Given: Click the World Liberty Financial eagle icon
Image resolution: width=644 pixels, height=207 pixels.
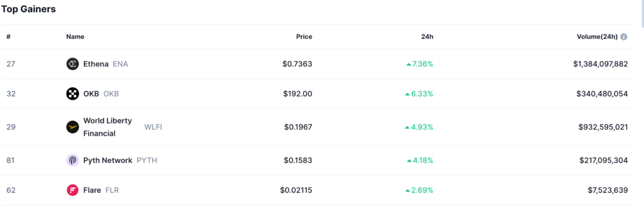Looking at the screenshot, I should tap(72, 127).
